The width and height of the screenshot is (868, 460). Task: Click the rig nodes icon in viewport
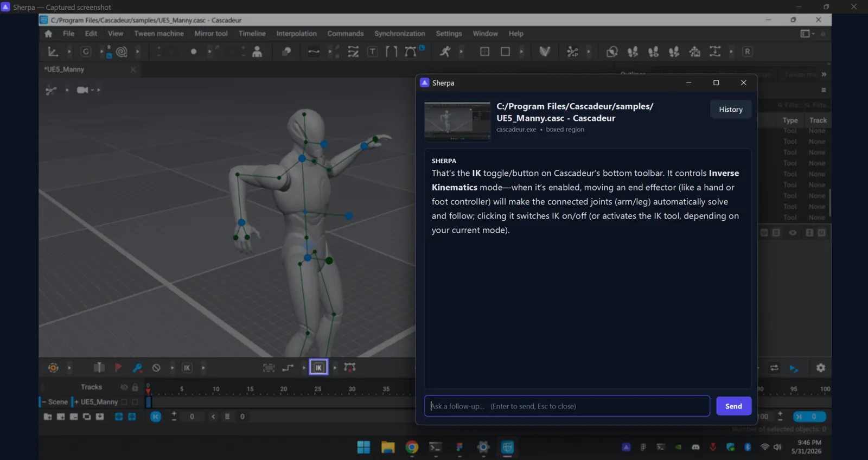(51, 90)
